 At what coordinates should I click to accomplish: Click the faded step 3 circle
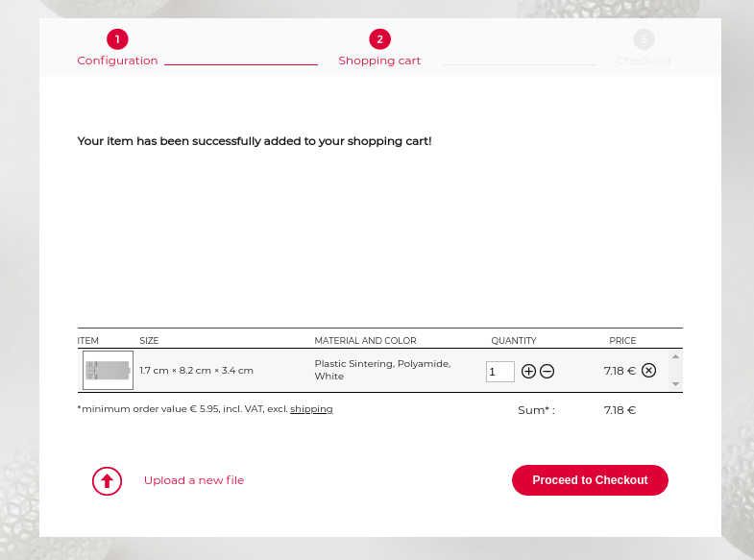click(x=644, y=39)
